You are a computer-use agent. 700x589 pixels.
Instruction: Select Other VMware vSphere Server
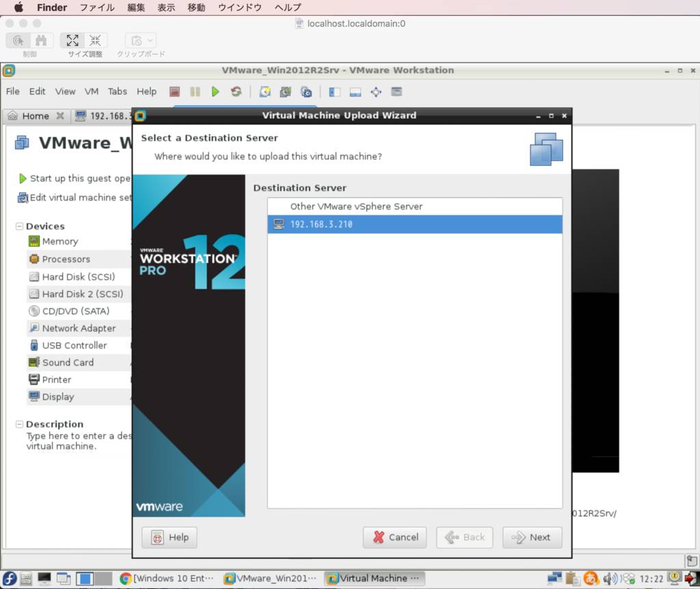(x=415, y=206)
